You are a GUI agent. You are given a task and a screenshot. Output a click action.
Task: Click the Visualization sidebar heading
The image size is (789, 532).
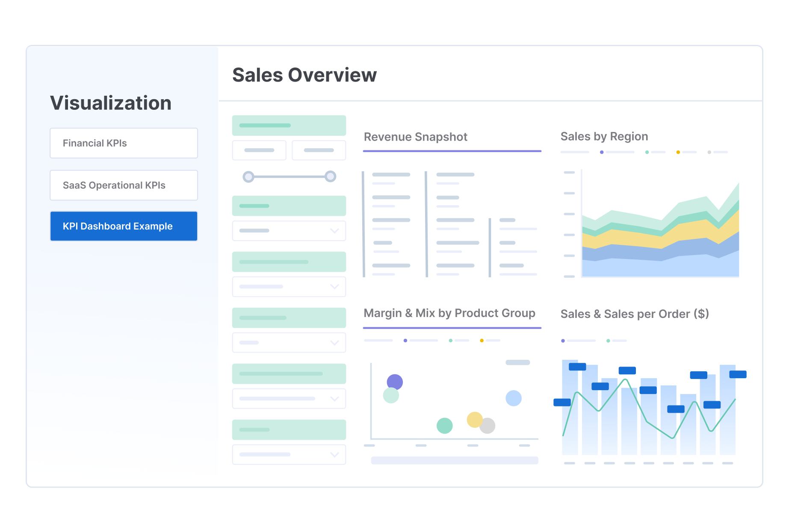(111, 103)
